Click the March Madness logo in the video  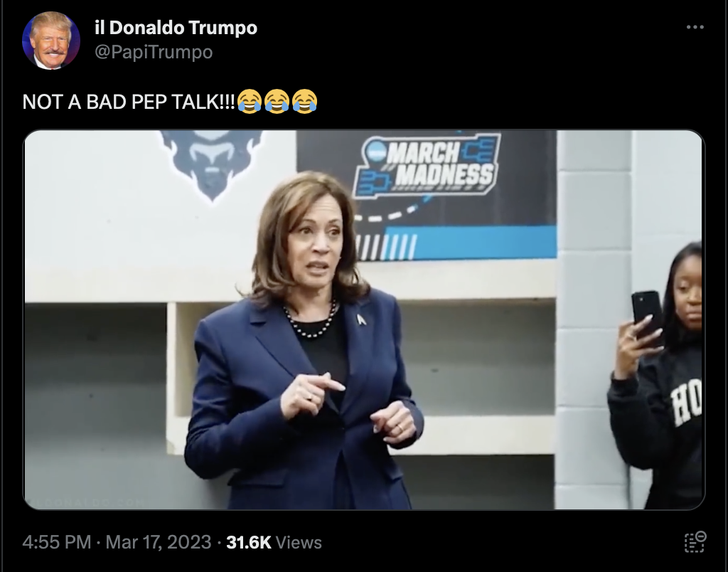pos(427,166)
